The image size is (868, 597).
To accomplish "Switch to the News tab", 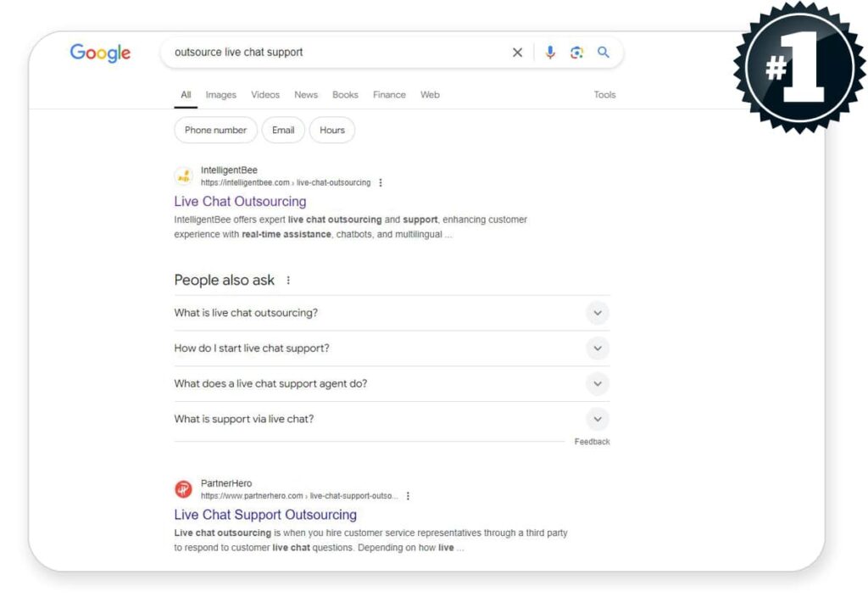I will point(306,95).
